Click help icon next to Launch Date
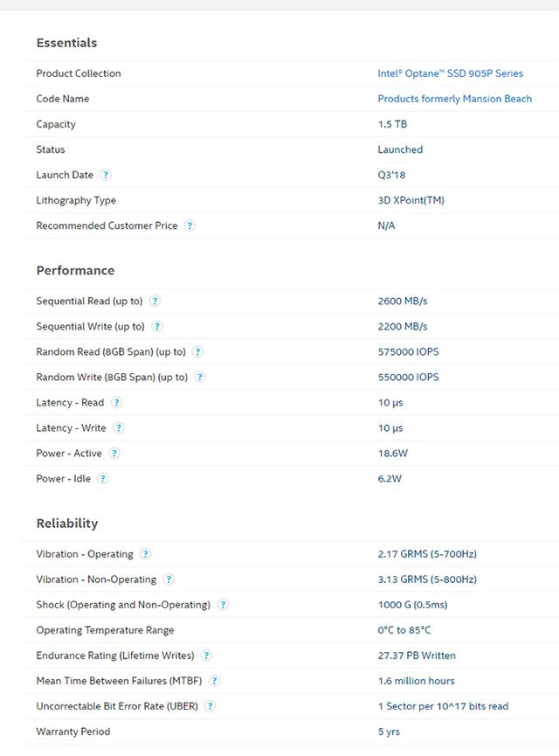This screenshot has height=756, width=559. pyautogui.click(x=106, y=175)
